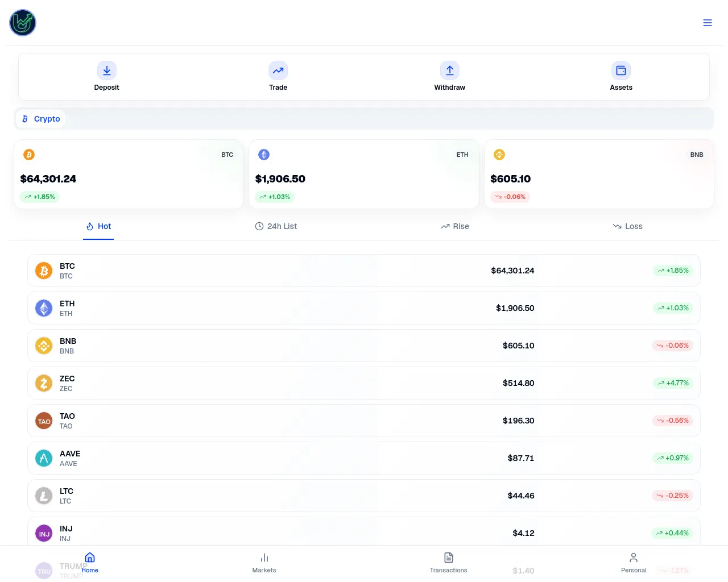The height and width of the screenshot is (582, 728).
Task: Switch to the Hot tab
Action: tap(98, 226)
